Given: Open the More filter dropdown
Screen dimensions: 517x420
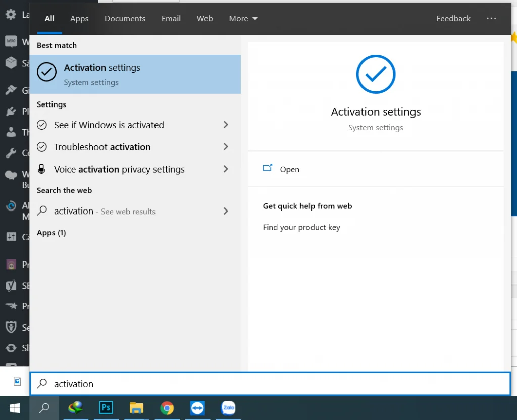Looking at the screenshot, I should click(x=243, y=18).
